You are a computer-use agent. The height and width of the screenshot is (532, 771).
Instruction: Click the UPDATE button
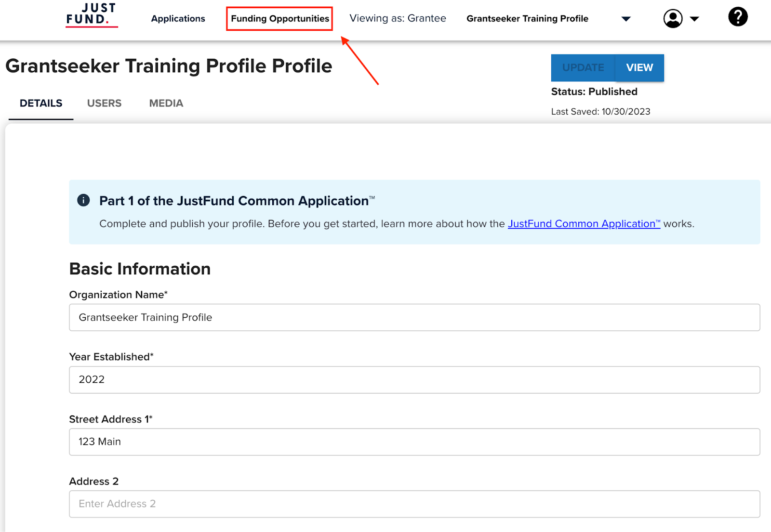583,67
